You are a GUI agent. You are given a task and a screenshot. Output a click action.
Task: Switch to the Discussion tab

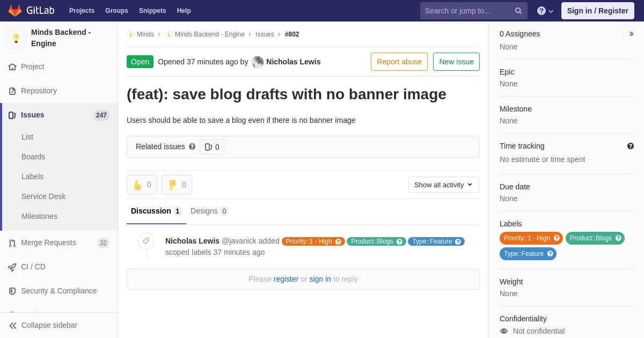[x=156, y=211]
